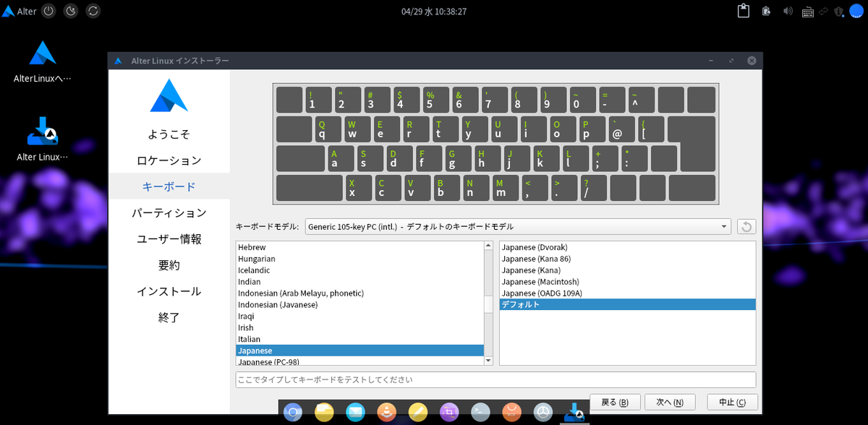Select the キーボード step in sidebar
Image resolution: width=868 pixels, height=425 pixels.
pyautogui.click(x=169, y=186)
